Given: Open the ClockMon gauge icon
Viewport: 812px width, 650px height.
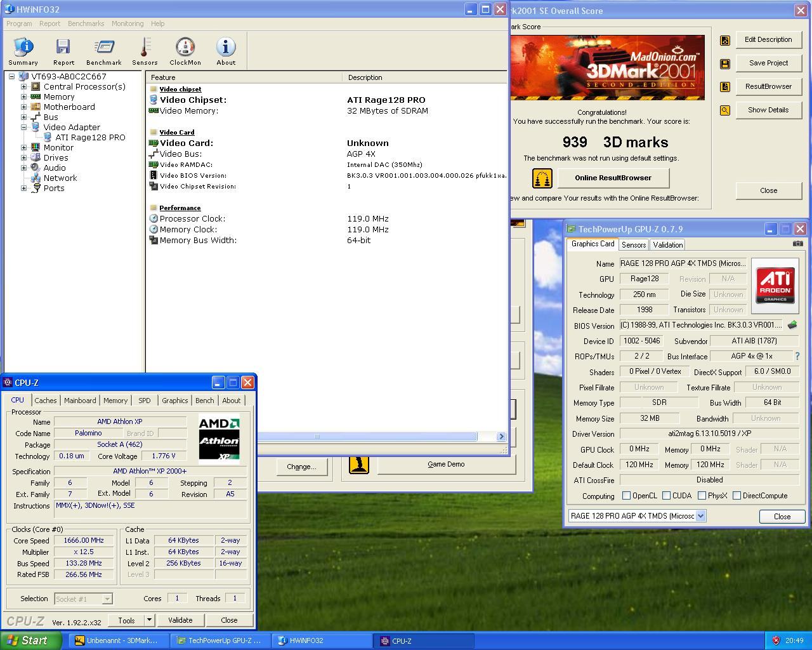Looking at the screenshot, I should click(x=185, y=51).
